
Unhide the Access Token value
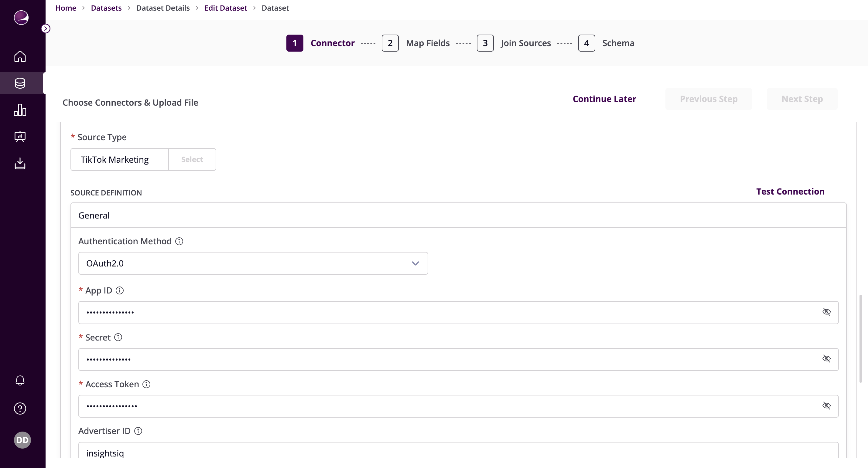(x=827, y=405)
